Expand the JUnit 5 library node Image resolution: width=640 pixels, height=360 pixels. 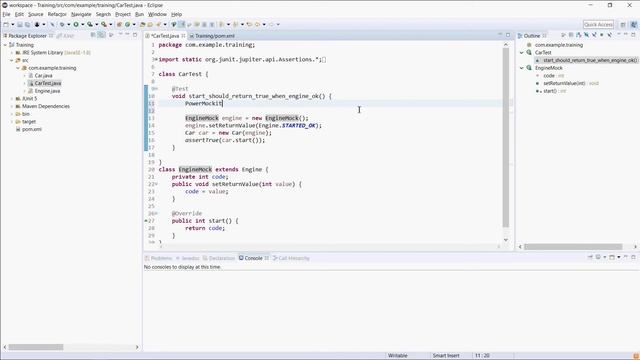point(11,99)
